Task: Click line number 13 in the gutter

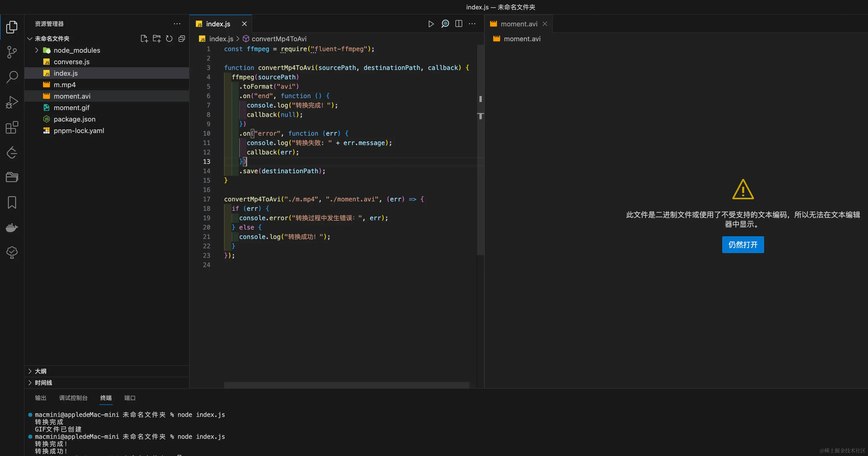Action: point(207,161)
